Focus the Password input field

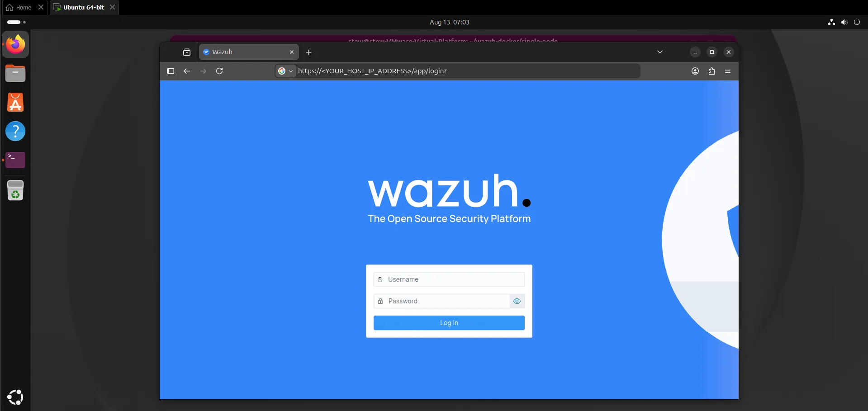[442, 301]
